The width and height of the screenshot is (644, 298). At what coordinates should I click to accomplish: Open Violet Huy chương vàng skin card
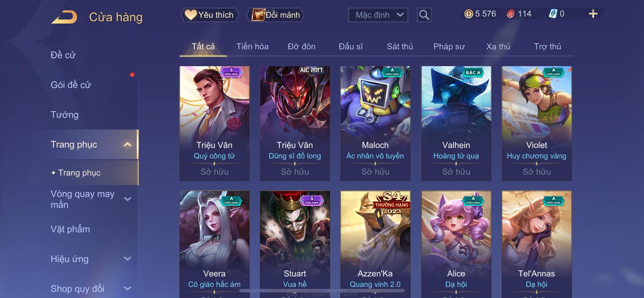tap(536, 123)
